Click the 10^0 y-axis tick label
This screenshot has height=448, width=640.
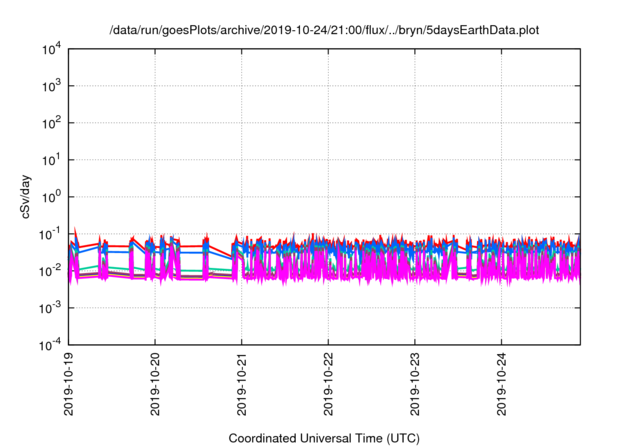tap(51, 197)
